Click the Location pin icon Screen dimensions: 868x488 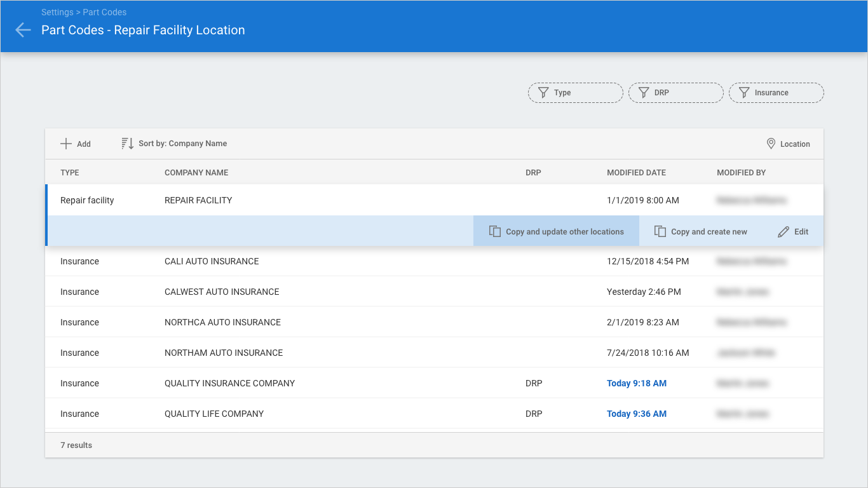[x=771, y=144]
